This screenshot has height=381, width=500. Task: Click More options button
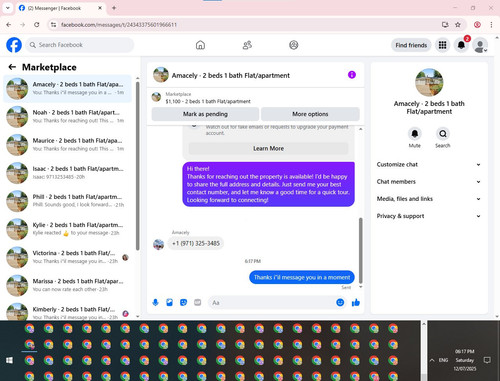(x=310, y=114)
